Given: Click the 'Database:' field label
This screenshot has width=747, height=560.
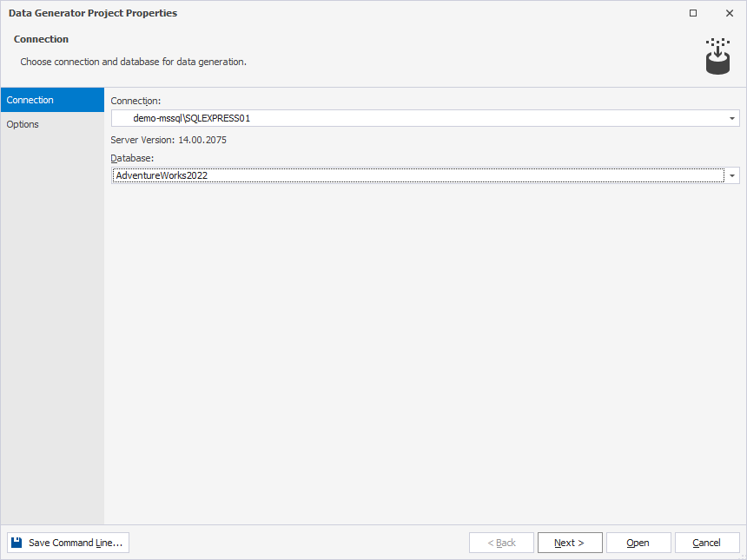Looking at the screenshot, I should tap(132, 158).
